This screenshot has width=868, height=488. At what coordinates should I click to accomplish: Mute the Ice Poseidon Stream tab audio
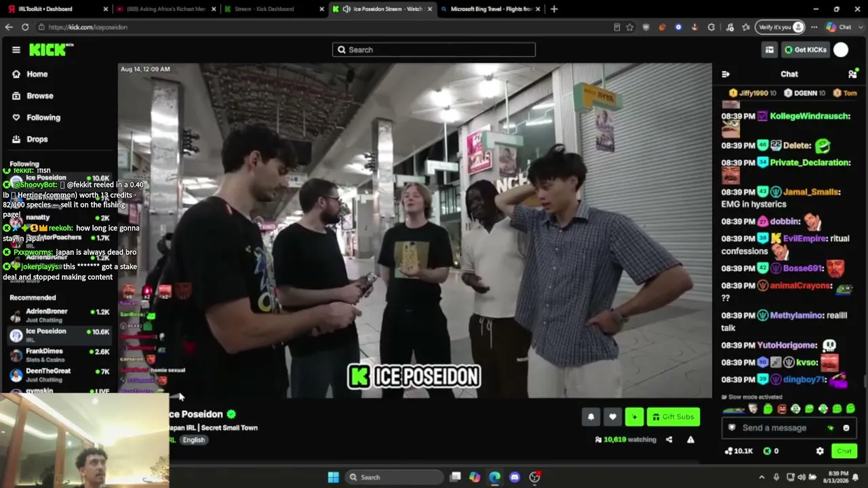coord(347,9)
